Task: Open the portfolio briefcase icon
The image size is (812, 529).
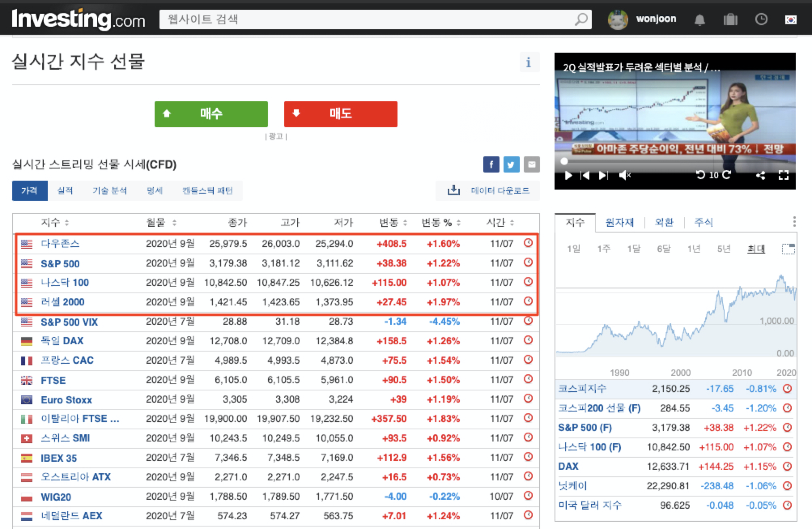Action: pyautogui.click(x=730, y=19)
